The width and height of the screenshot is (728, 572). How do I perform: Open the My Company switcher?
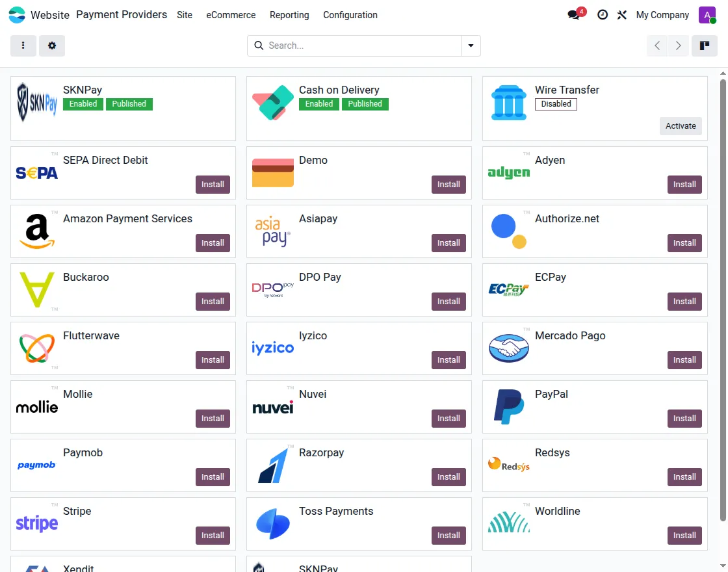(x=662, y=15)
